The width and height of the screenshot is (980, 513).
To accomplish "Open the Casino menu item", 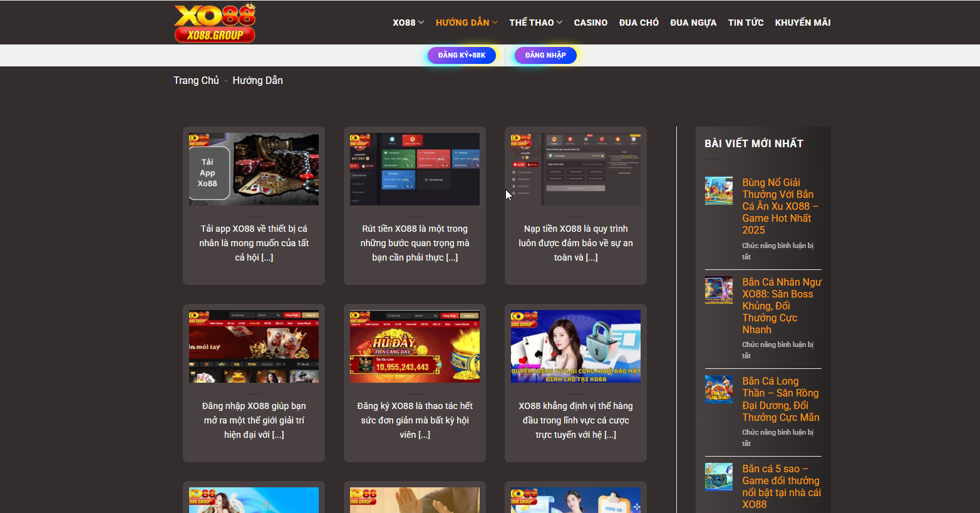I will [x=591, y=23].
